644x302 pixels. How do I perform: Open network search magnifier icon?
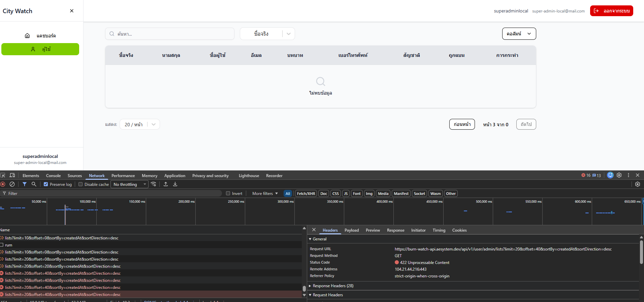point(34,184)
